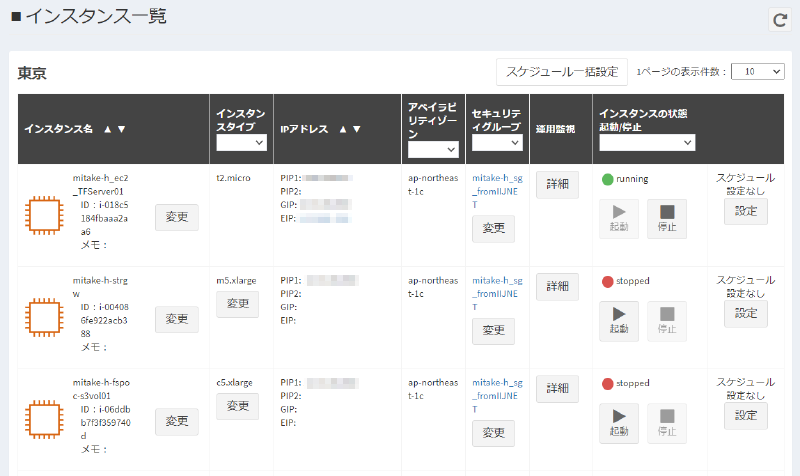800x476 pixels.
Task: Click the refresh icon at top right
Action: 779,20
